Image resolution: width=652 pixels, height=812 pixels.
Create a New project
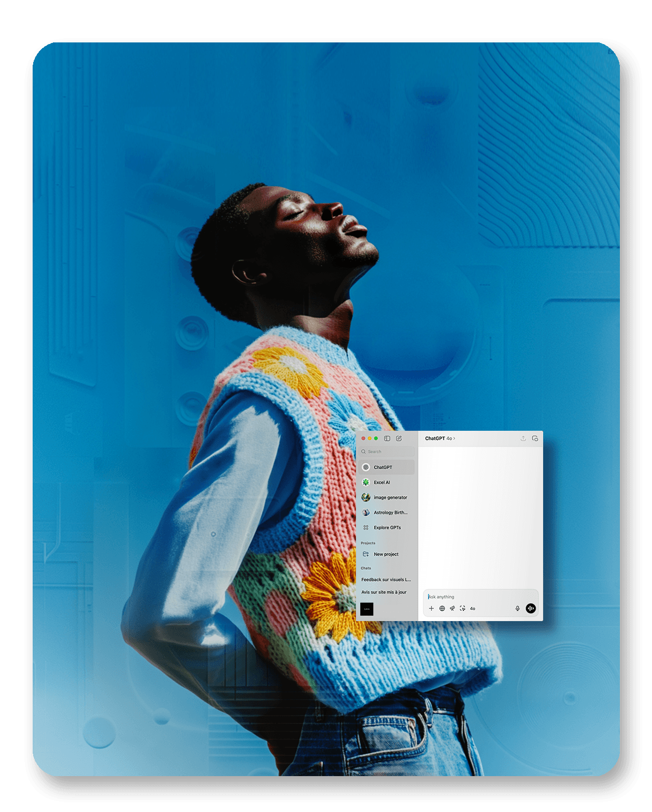pyautogui.click(x=386, y=554)
